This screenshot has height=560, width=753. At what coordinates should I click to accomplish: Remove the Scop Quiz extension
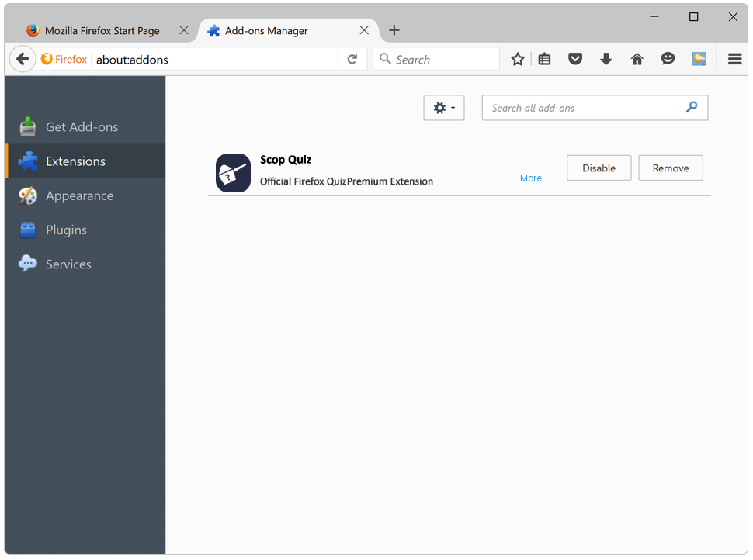pos(670,168)
